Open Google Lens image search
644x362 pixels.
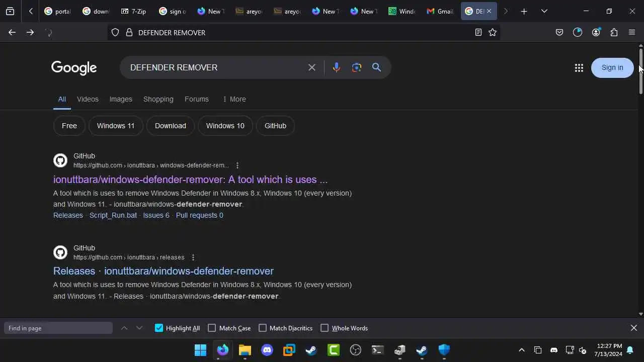point(357,67)
